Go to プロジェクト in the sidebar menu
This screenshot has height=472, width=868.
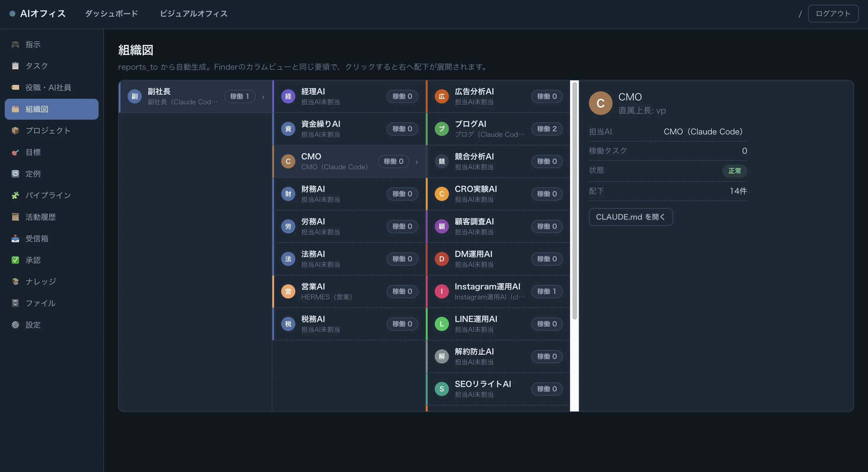click(52, 131)
